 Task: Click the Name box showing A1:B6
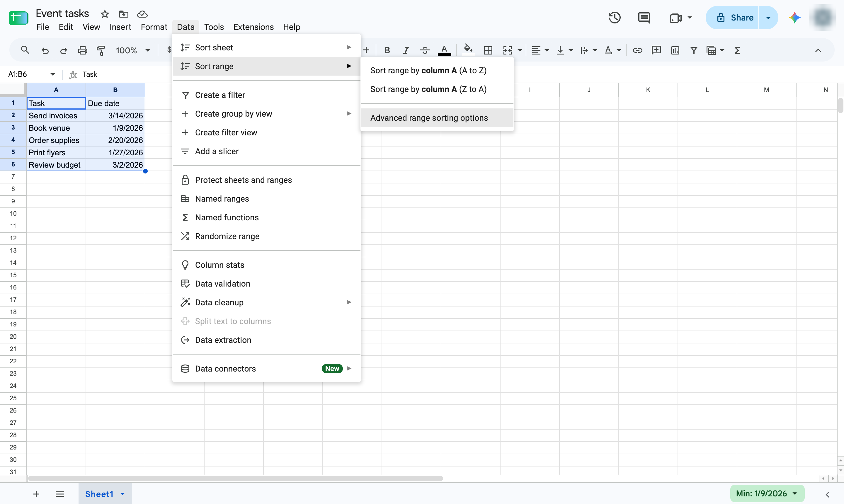pyautogui.click(x=31, y=74)
